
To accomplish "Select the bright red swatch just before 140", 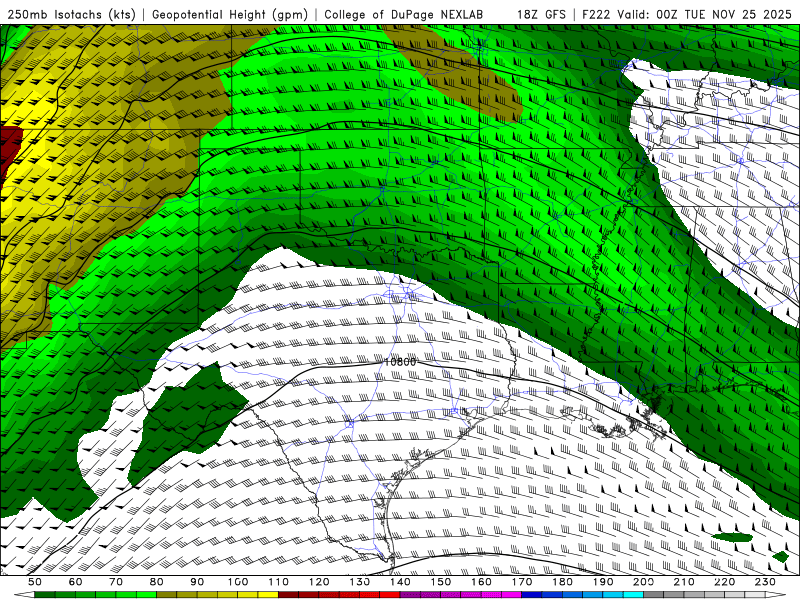I will click(x=390, y=595).
